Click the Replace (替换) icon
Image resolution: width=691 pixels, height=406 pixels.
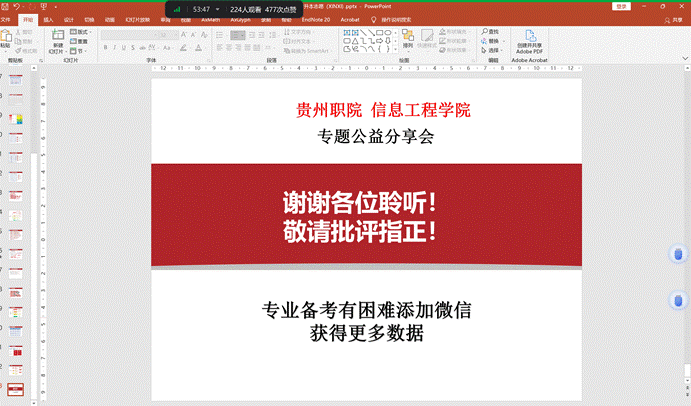[x=484, y=40]
